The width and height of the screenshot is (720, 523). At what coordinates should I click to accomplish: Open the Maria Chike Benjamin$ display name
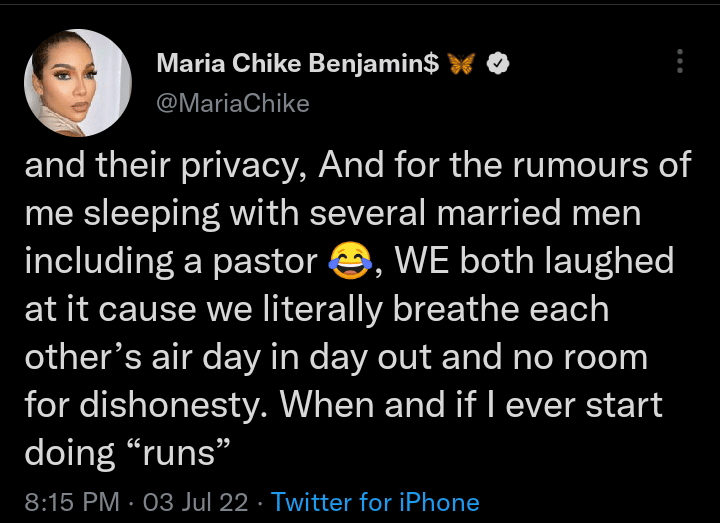click(x=298, y=65)
